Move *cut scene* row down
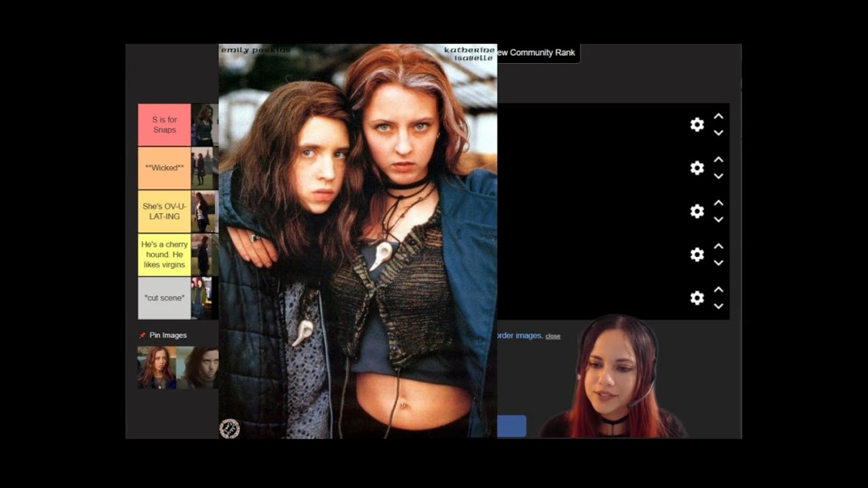Viewport: 868px width, 488px height. pos(719,306)
